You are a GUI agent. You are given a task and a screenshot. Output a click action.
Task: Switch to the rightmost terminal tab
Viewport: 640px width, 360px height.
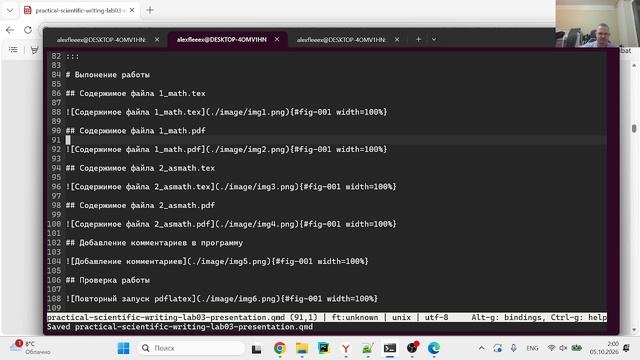click(x=341, y=40)
